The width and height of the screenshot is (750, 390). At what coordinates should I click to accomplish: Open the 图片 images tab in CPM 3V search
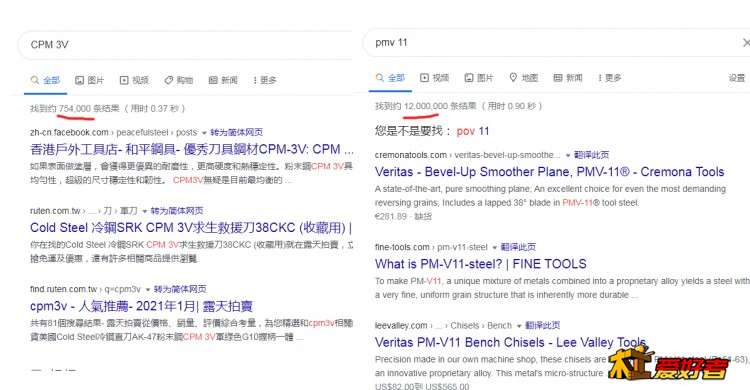(x=89, y=80)
